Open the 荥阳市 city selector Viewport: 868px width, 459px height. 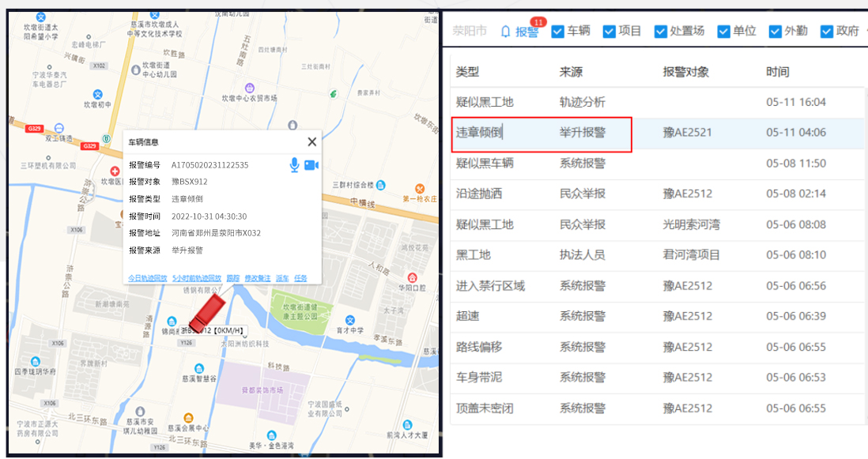(470, 32)
